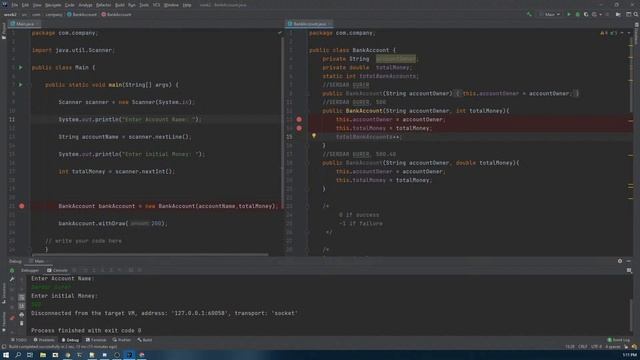Open the Help menu
The width and height of the screenshot is (640, 360).
187,5
